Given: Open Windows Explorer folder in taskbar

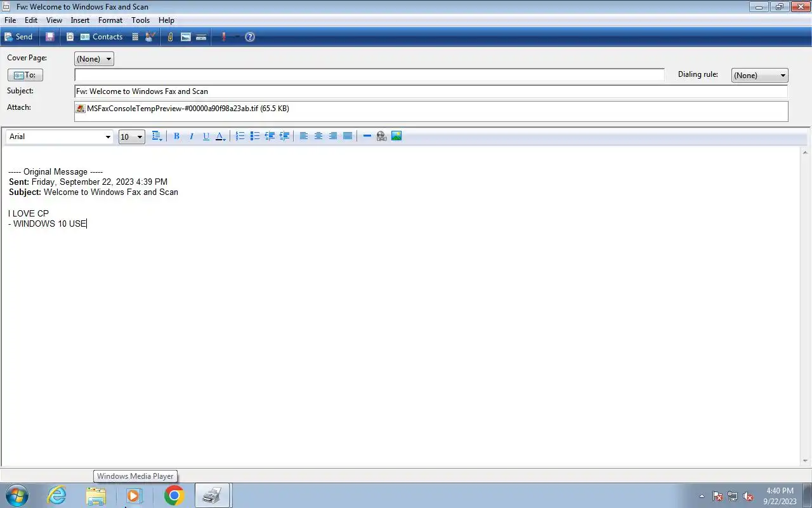Looking at the screenshot, I should [96, 495].
